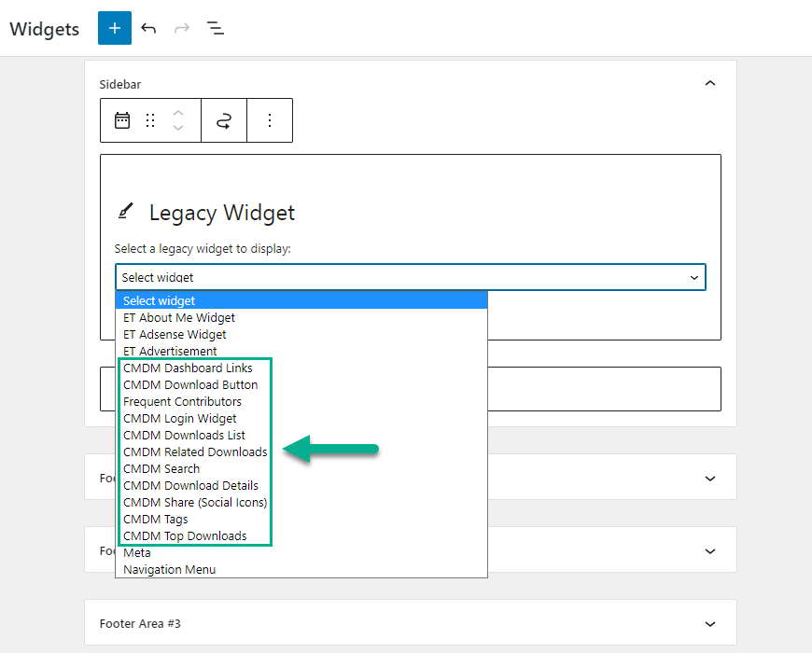The image size is (812, 653).
Task: Click the Legacy Widget block heading
Action: click(x=222, y=213)
